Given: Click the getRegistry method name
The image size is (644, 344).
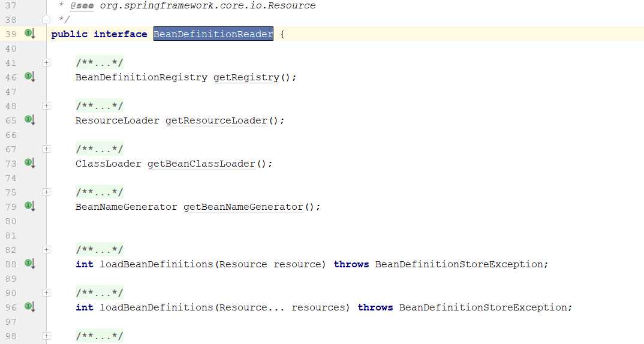Looking at the screenshot, I should coord(246,77).
